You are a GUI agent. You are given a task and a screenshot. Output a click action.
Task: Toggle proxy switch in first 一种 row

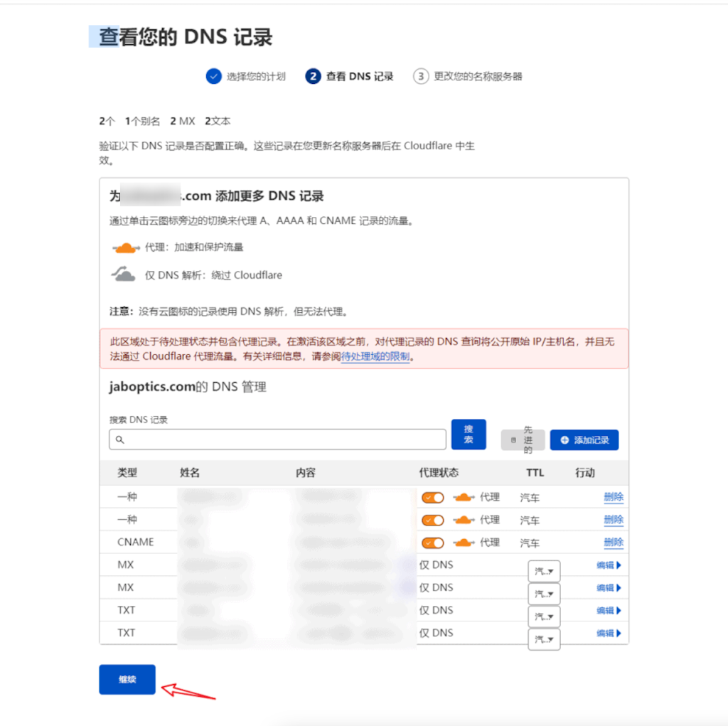pyautogui.click(x=432, y=498)
